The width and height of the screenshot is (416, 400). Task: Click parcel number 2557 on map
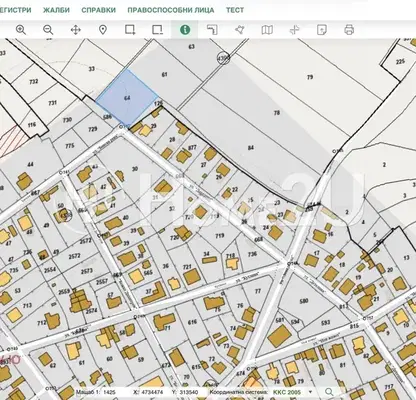pyautogui.click(x=102, y=282)
